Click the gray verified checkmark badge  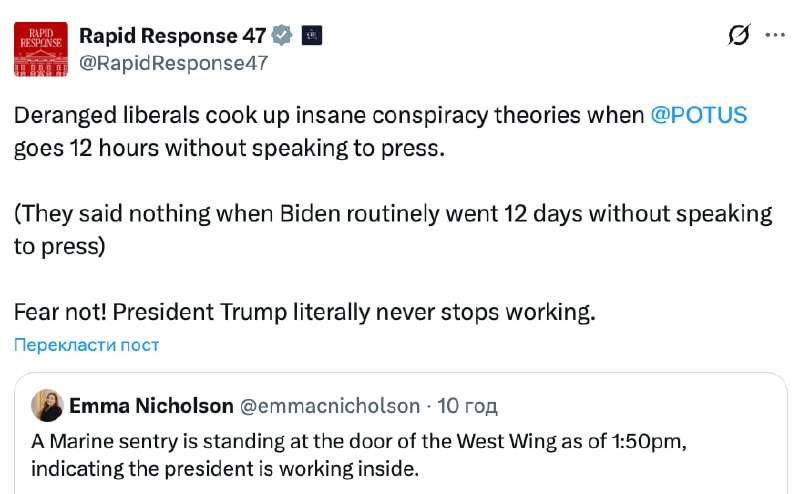pos(283,36)
